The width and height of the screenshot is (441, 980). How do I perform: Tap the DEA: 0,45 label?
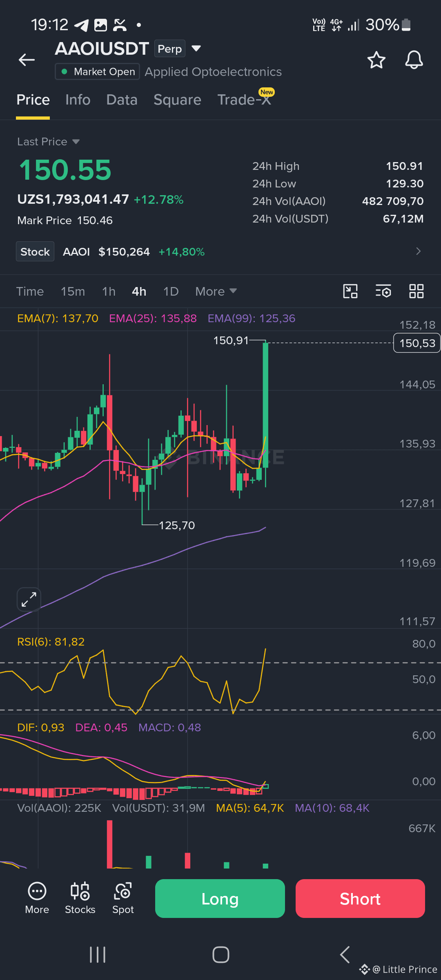pos(101,727)
